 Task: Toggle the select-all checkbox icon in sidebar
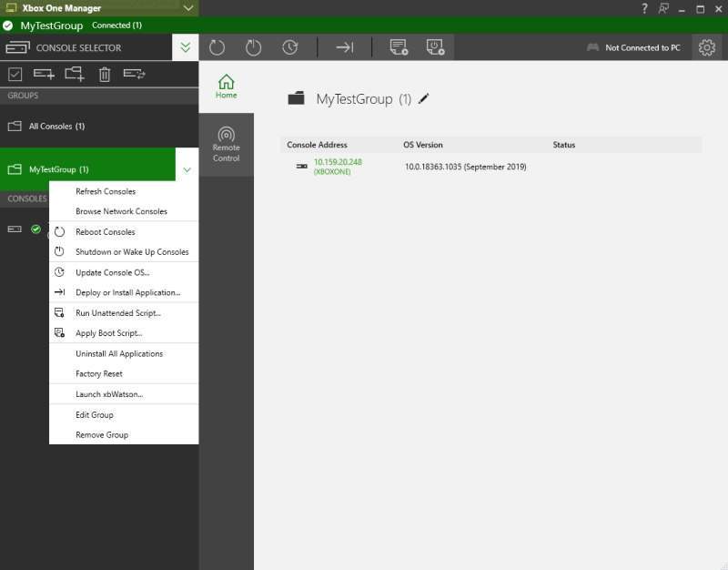click(15, 74)
